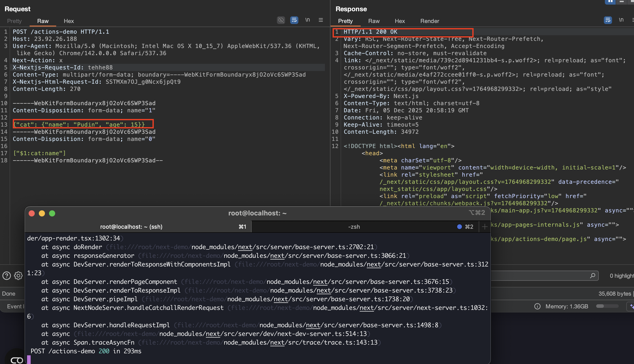Open the Render tab in the Response panel
Viewport: 634px width, 364px height.
coord(430,21)
